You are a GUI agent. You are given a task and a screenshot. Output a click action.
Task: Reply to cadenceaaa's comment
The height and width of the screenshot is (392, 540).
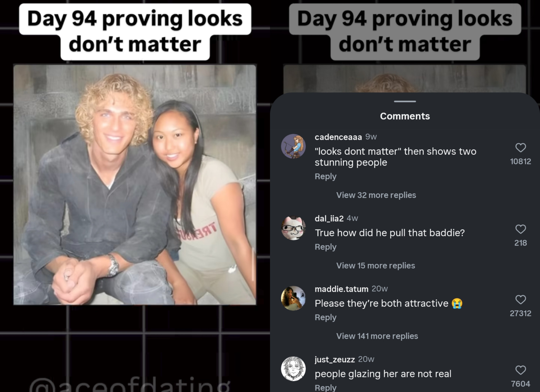click(325, 177)
